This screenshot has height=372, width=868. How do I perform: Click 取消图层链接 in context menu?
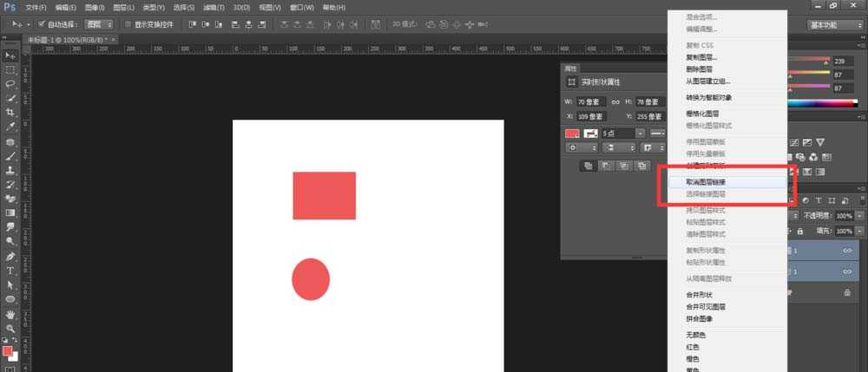tap(699, 182)
